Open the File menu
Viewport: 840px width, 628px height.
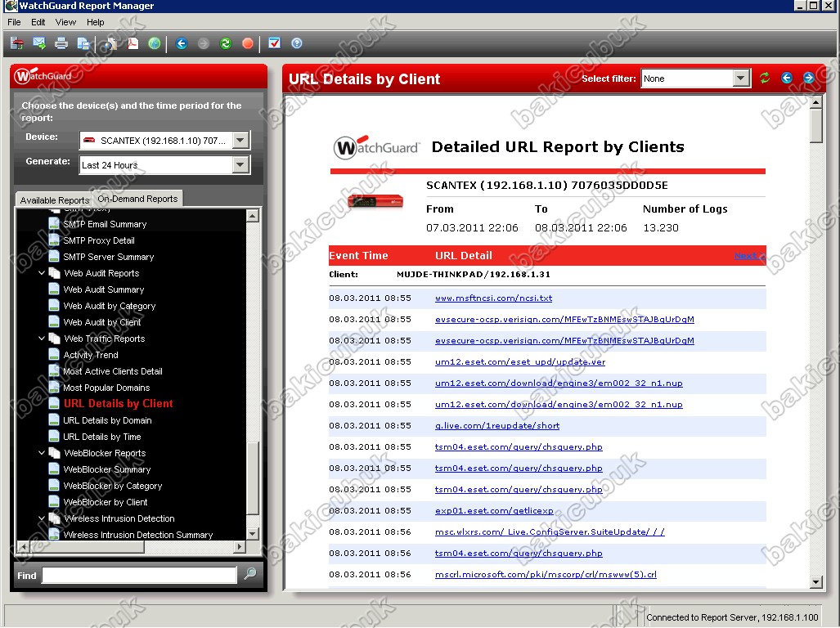14,22
